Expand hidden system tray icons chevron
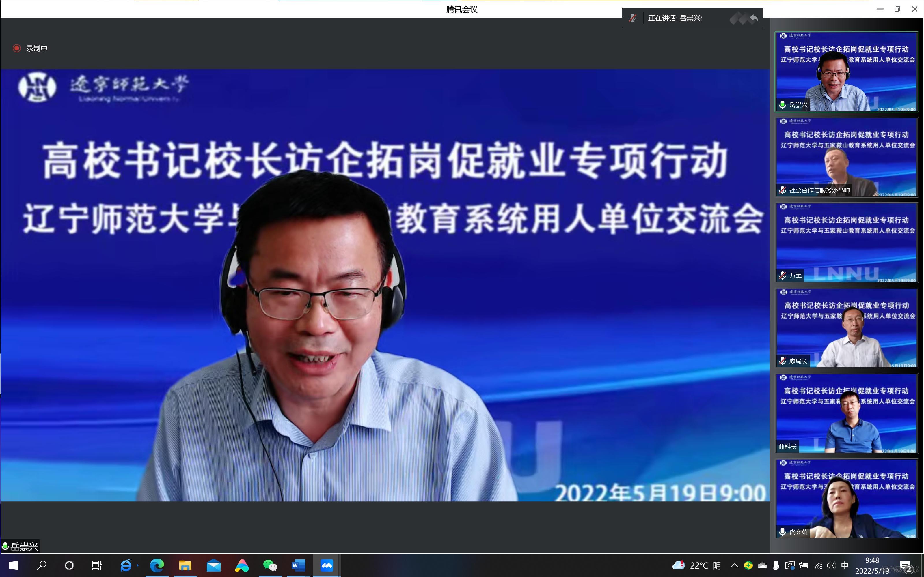924x577 pixels. [734, 565]
